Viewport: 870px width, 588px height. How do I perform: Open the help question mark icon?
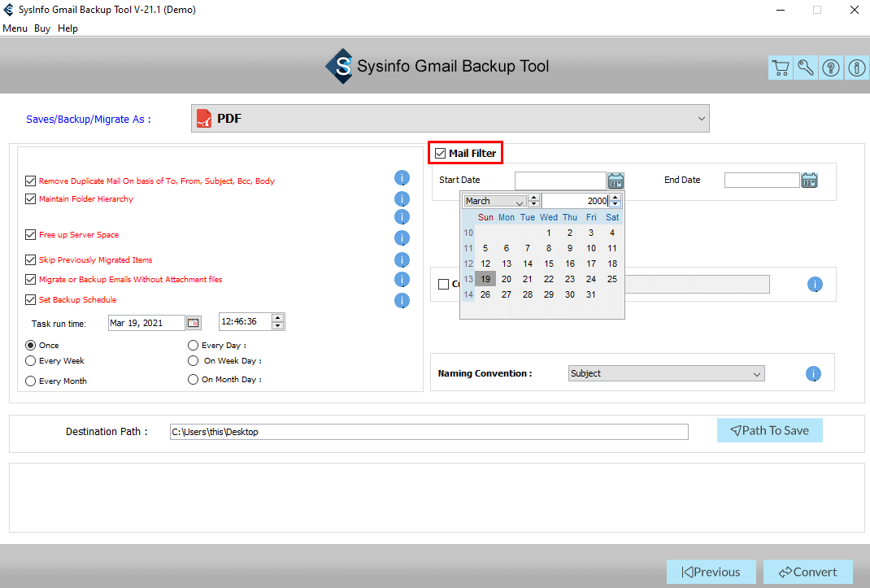(831, 68)
